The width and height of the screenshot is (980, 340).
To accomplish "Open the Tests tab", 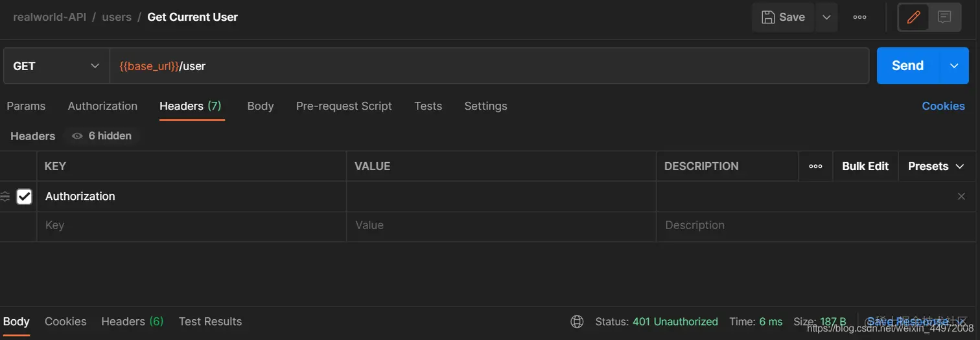I will (428, 106).
